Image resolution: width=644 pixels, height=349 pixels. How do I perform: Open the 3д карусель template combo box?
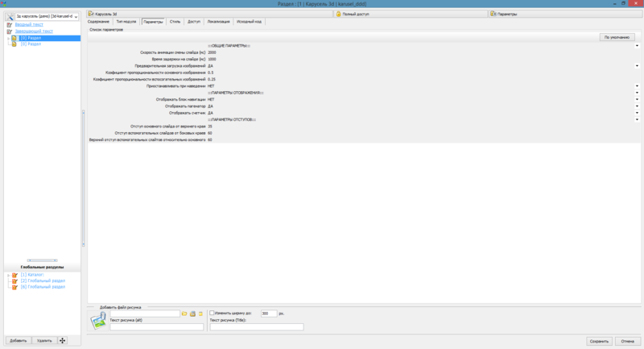tap(47, 16)
